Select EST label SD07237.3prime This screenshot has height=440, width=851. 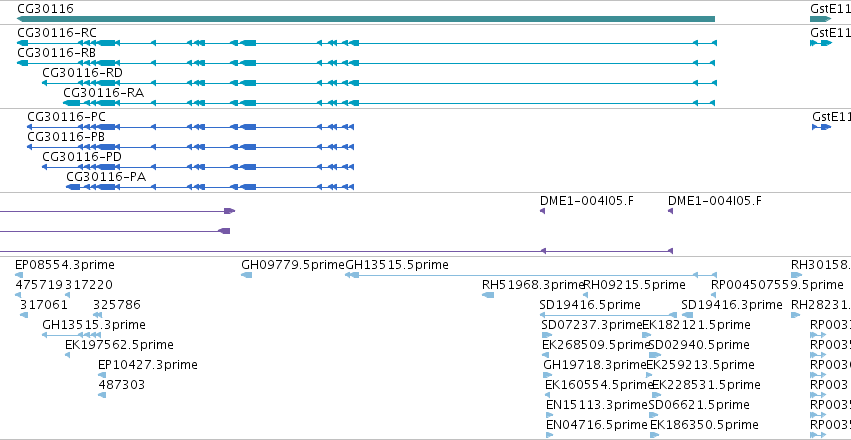592,325
